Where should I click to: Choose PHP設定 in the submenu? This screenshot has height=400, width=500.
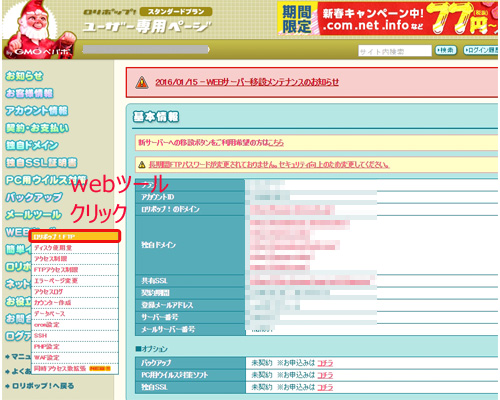point(75,346)
